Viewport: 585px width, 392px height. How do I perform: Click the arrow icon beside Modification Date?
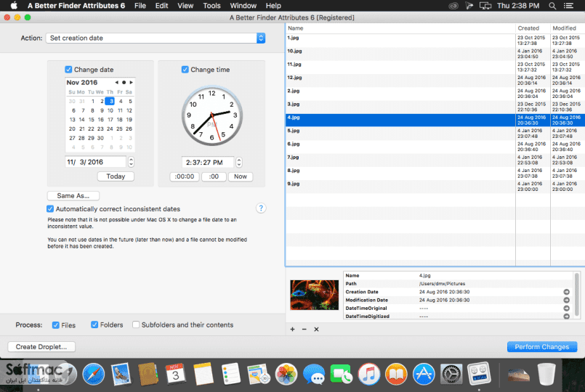(566, 300)
